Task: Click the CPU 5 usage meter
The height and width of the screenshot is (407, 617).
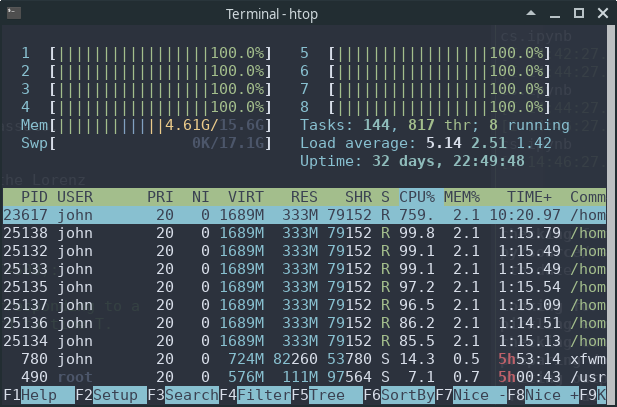Action: [425, 53]
